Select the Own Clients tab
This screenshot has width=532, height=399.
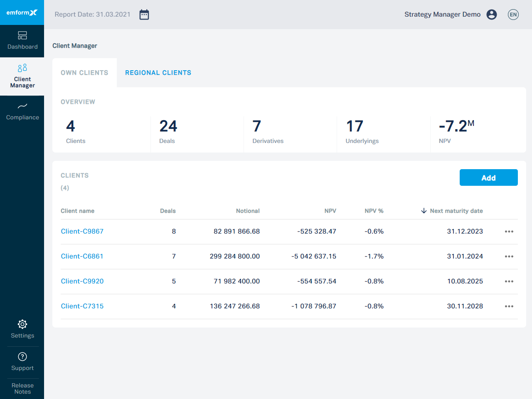tap(84, 72)
